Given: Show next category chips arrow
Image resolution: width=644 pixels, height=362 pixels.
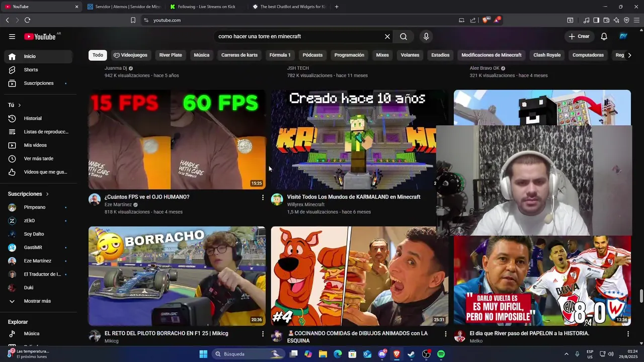Looking at the screenshot, I should tap(629, 55).
